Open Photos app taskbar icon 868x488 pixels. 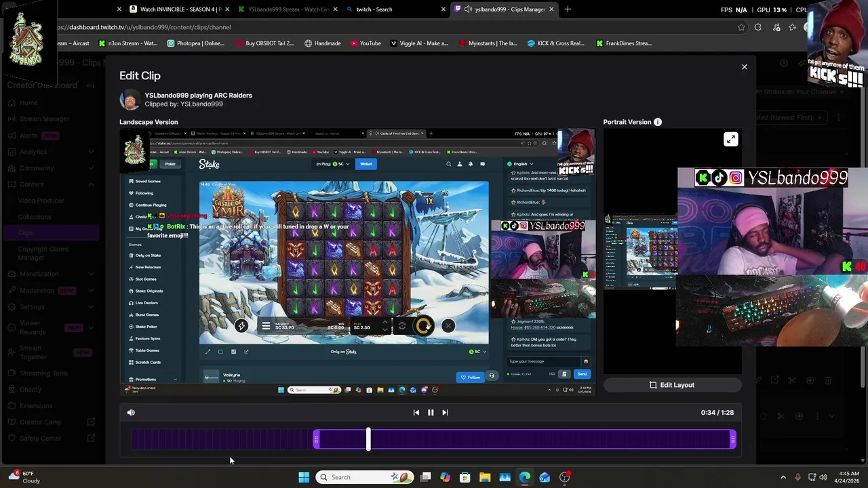click(505, 477)
